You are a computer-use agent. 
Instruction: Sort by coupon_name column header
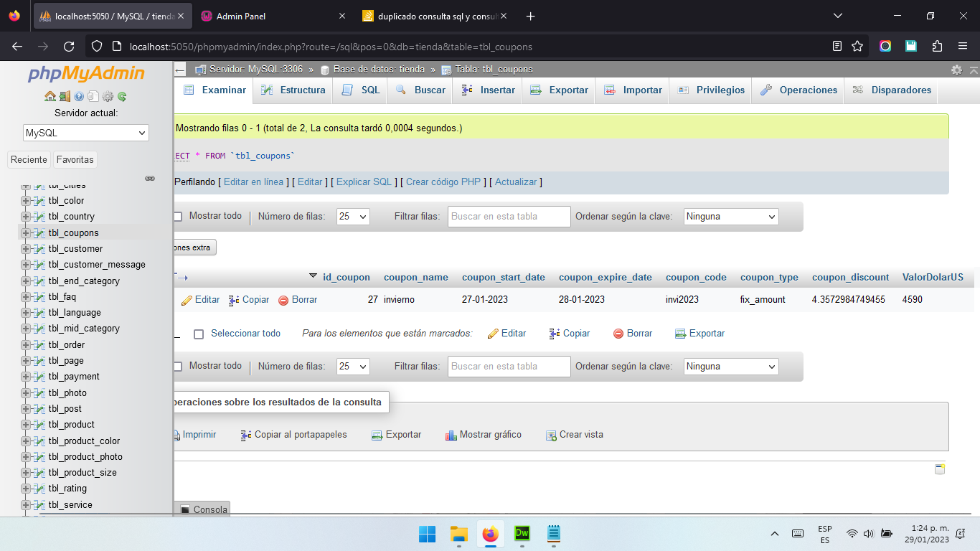pyautogui.click(x=416, y=277)
